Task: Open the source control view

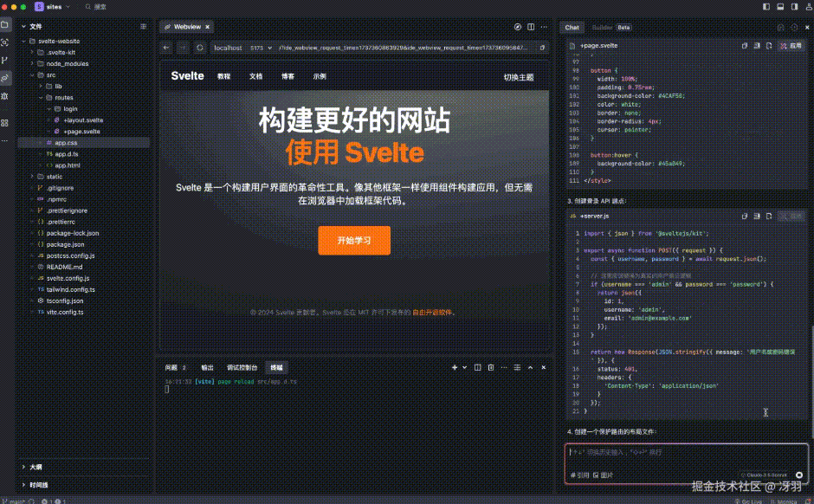Action: [x=5, y=61]
